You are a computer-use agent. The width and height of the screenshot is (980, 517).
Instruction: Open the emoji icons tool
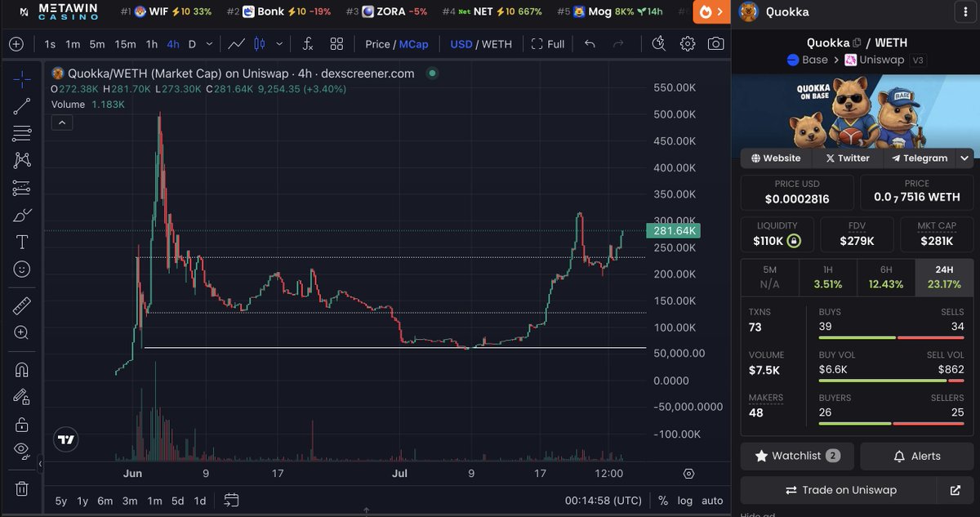click(22, 269)
